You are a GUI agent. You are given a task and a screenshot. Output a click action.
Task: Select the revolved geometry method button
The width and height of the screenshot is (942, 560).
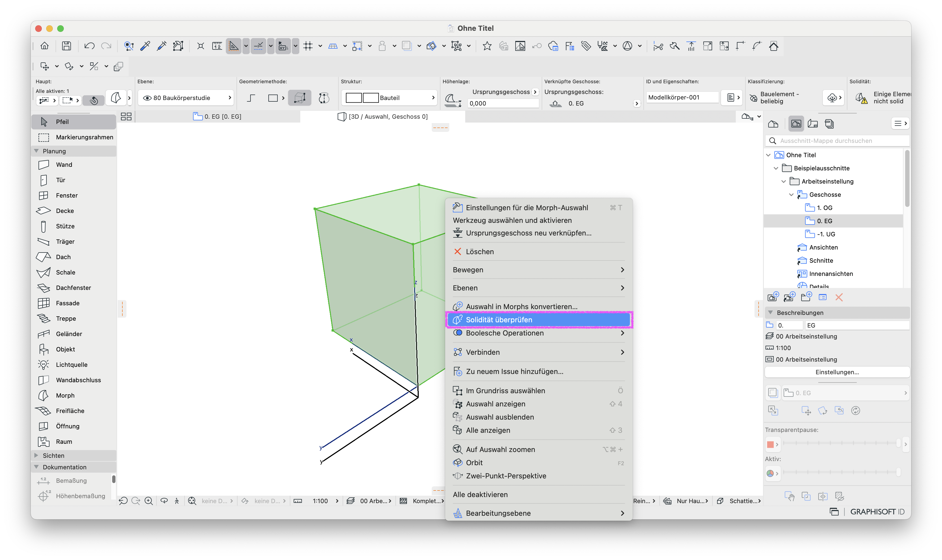pos(324,98)
